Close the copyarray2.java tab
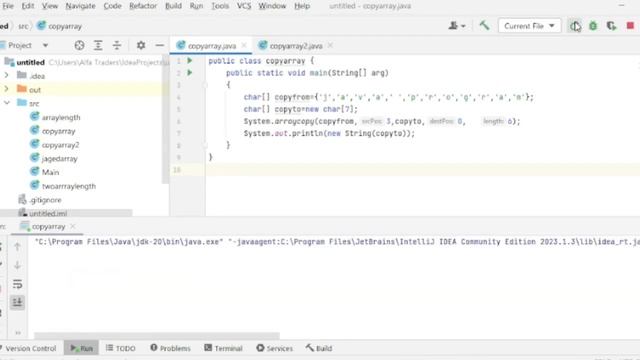640x360 pixels. pos(330,46)
